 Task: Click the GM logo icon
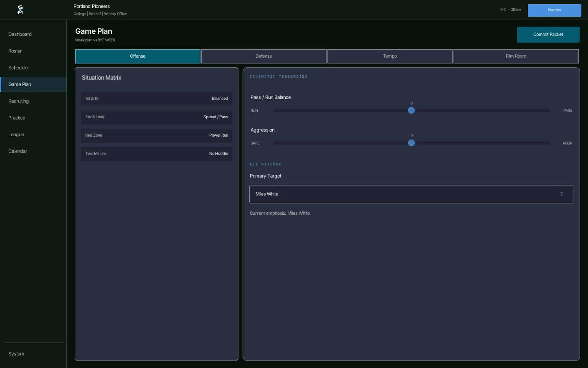pos(20,10)
